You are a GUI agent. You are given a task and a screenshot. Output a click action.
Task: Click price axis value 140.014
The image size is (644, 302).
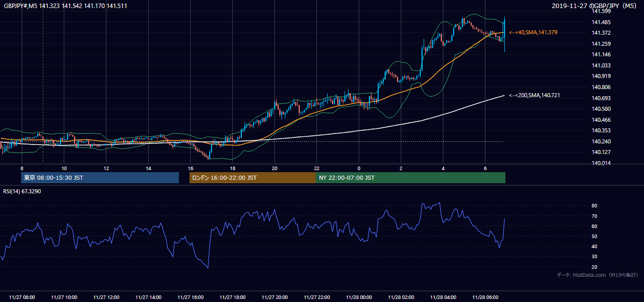(601, 163)
